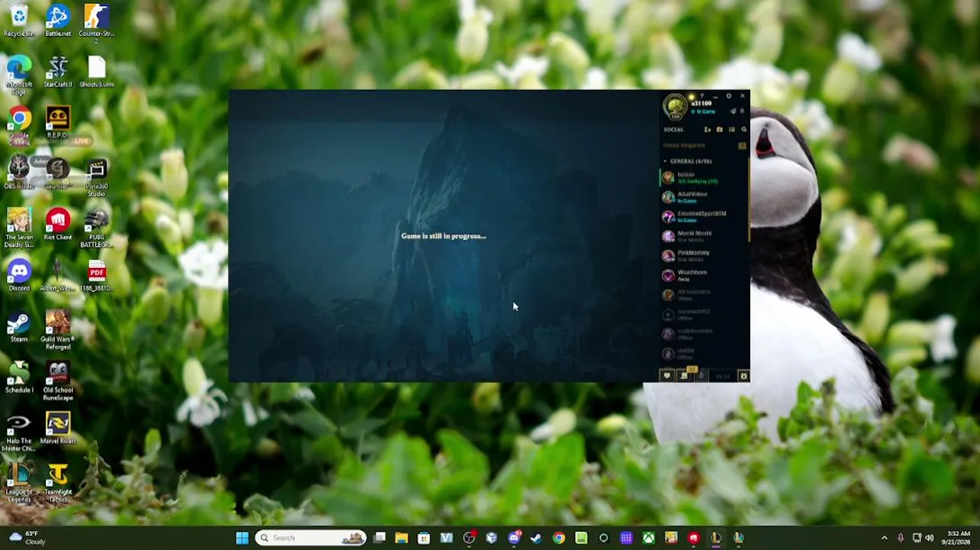Click the summoner profile avatar icon
The image size is (980, 550).
click(x=675, y=106)
